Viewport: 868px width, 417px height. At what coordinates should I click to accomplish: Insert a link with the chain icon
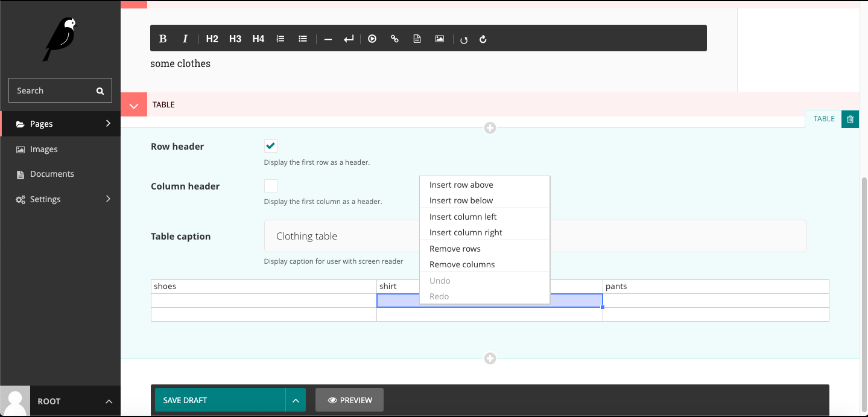(394, 39)
